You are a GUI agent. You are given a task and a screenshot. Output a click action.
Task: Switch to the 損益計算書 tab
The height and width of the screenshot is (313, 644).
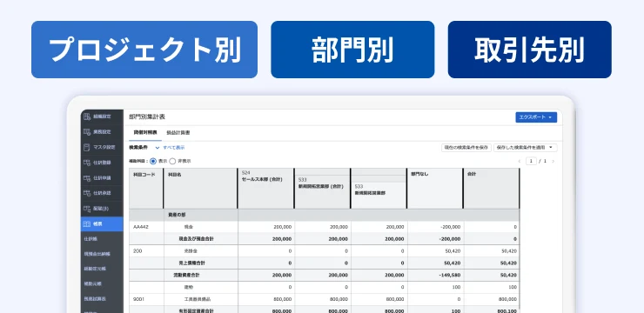point(178,133)
